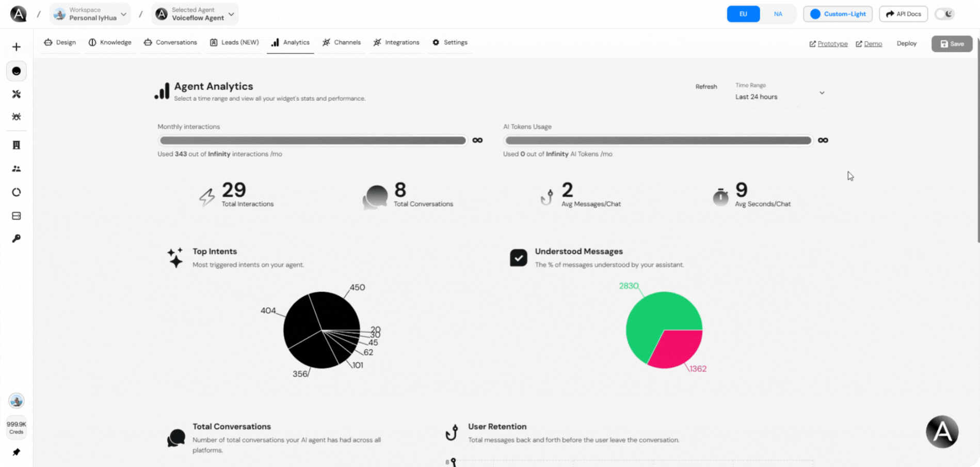Open the team members icon in sidebar
Viewport: 980px width, 467px height.
17,168
